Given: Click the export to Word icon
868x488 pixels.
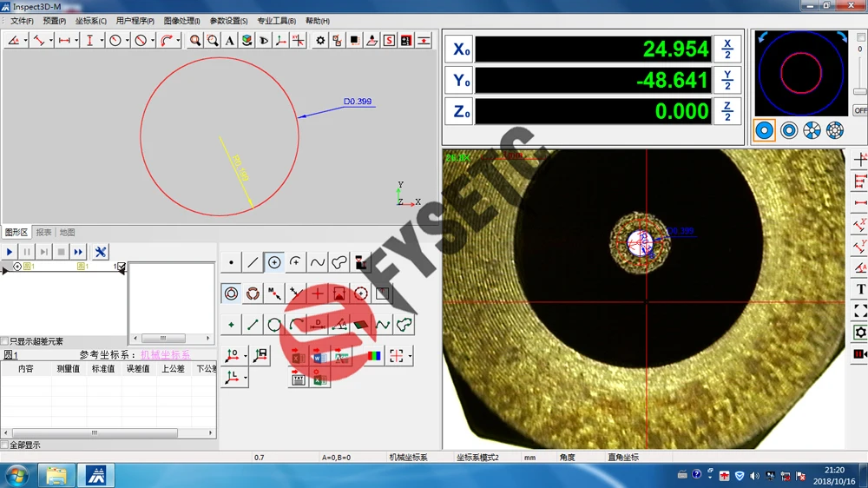Looking at the screenshot, I should point(319,356).
